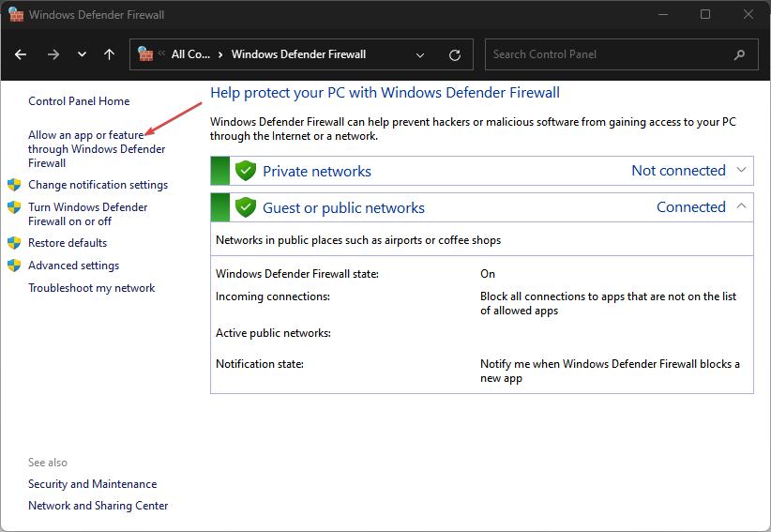Click the All Co... breadcrumb item

(190, 54)
